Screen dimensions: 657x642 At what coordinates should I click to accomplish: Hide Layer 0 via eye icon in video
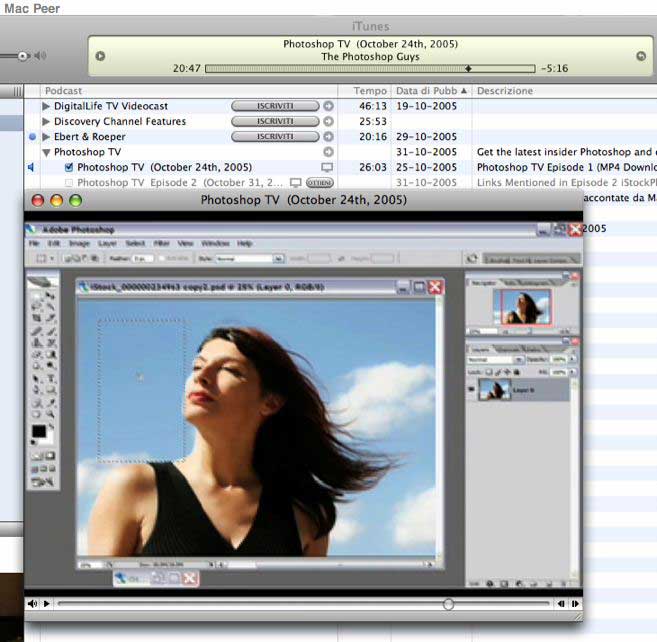pyautogui.click(x=471, y=389)
